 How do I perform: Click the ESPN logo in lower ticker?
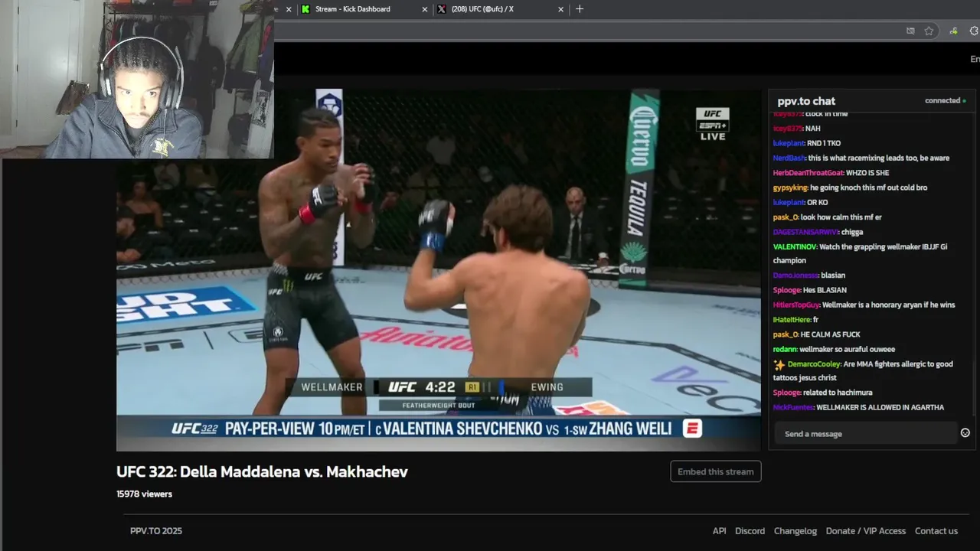click(x=691, y=429)
